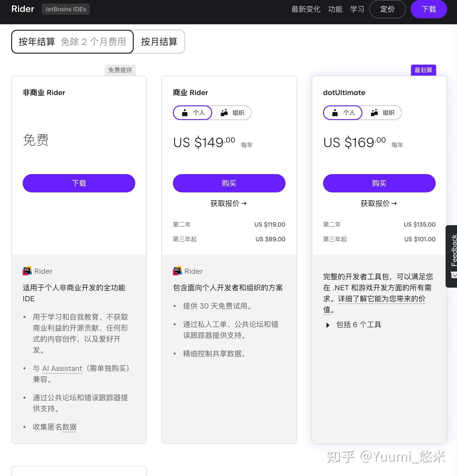Click the JetBrains IDEs badge next to Rider

65,9
